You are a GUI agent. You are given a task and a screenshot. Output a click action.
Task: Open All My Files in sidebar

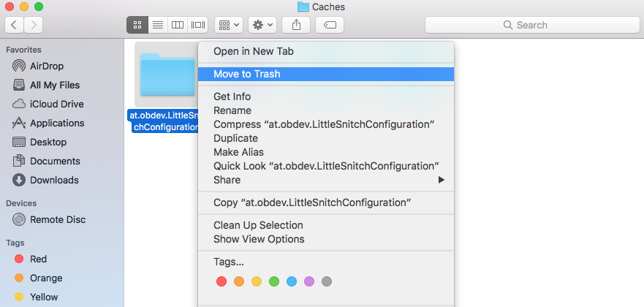coord(46,85)
